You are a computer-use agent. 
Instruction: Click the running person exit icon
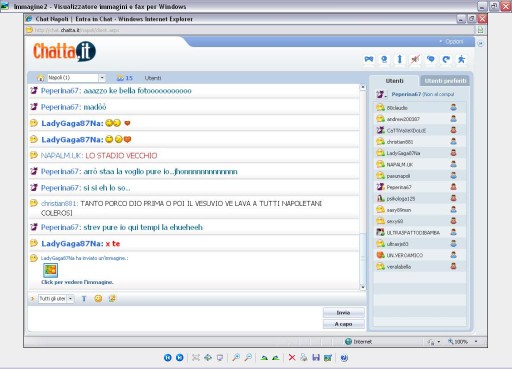coord(462,59)
